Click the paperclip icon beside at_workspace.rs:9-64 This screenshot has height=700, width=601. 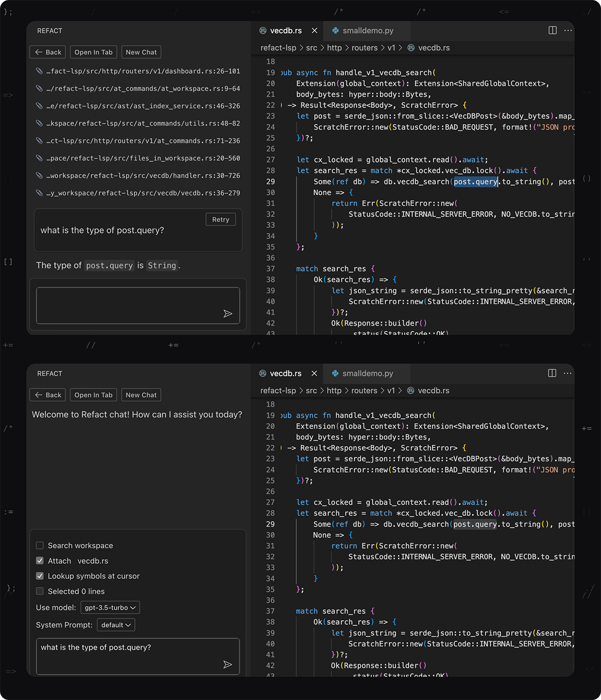pos(39,89)
